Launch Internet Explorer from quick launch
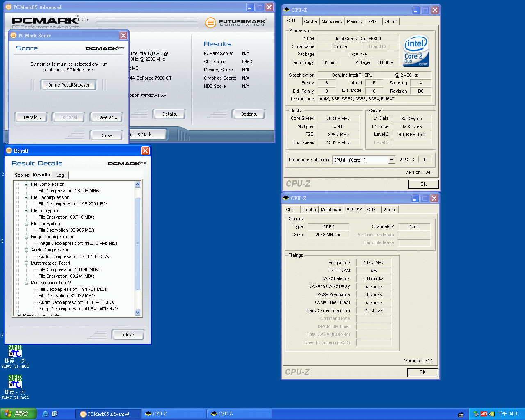Image resolution: width=525 pixels, height=420 pixels. click(46, 414)
